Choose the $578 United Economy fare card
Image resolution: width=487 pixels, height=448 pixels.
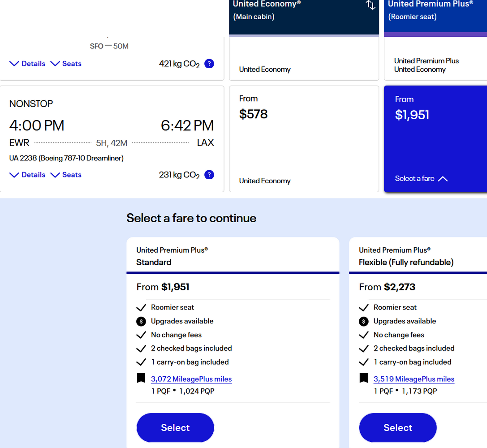coord(304,139)
